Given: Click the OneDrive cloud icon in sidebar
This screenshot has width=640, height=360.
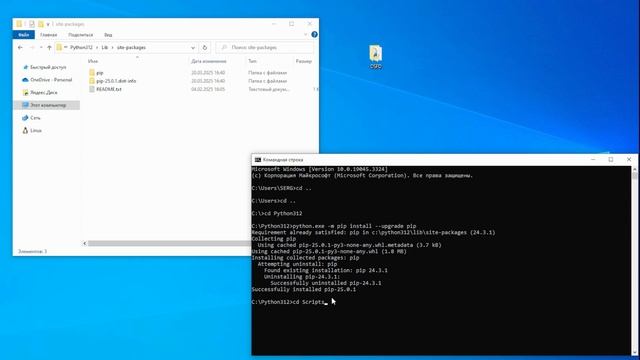Looking at the screenshot, I should coord(25,80).
